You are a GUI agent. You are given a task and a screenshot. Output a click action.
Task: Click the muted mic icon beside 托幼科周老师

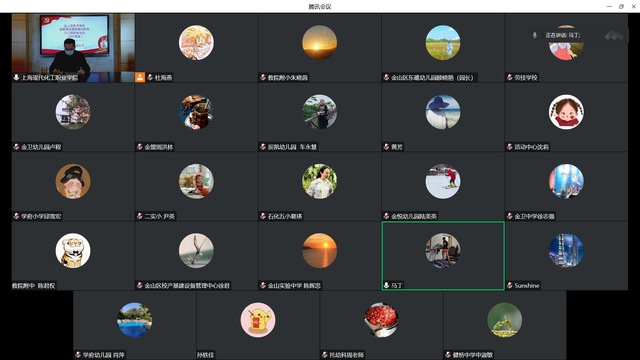coord(324,355)
